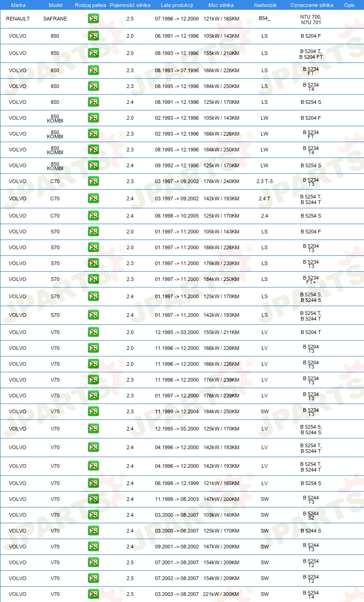
Task: Click fuel icon for V70 155kW / 211KM row
Action: [x=93, y=332]
